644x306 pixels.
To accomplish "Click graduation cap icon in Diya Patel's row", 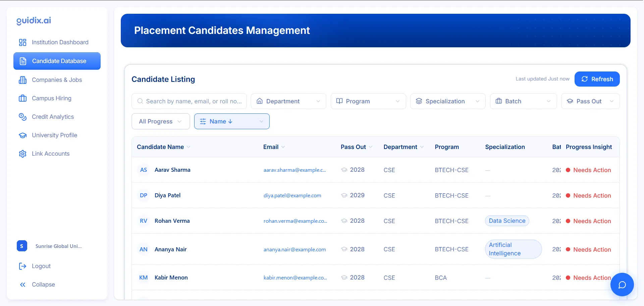I will click(344, 195).
